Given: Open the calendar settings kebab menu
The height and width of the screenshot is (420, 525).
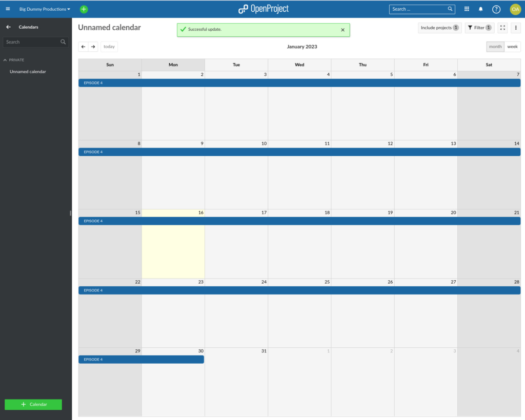Looking at the screenshot, I should (x=515, y=28).
